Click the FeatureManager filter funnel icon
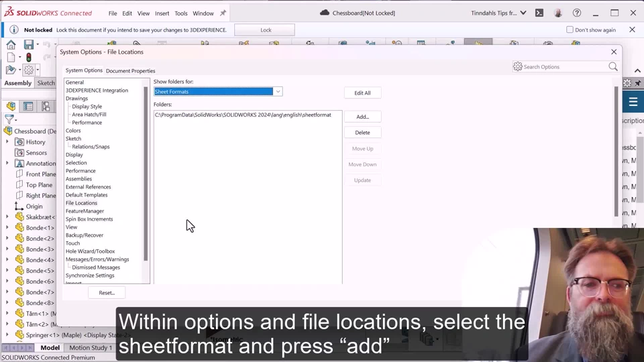The width and height of the screenshot is (644, 362). [x=9, y=119]
